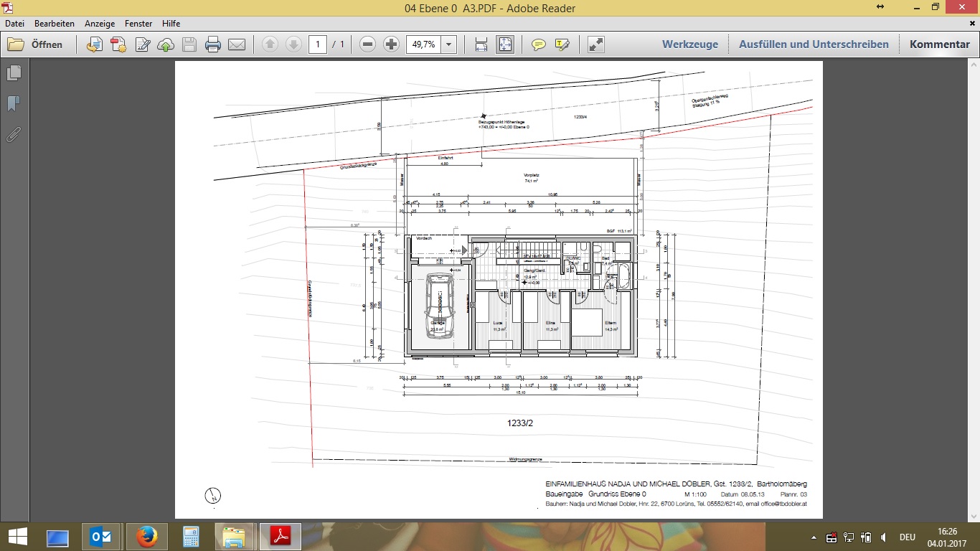Click the zoom out minus button
This screenshot has height=551, width=980.
pos(368,44)
